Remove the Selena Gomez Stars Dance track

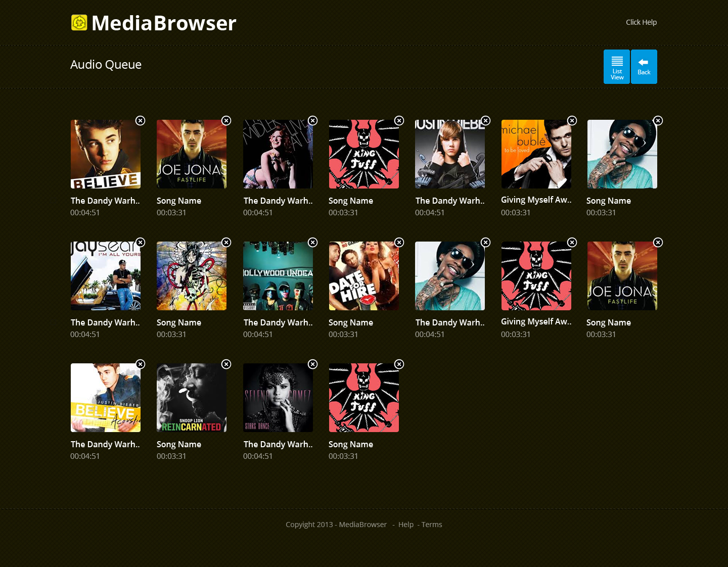(x=313, y=364)
